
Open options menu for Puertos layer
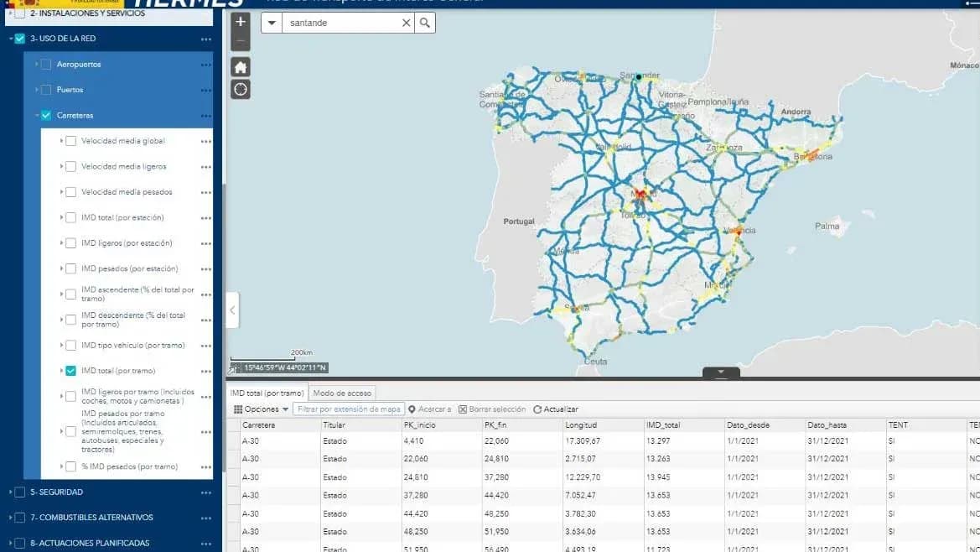205,91
